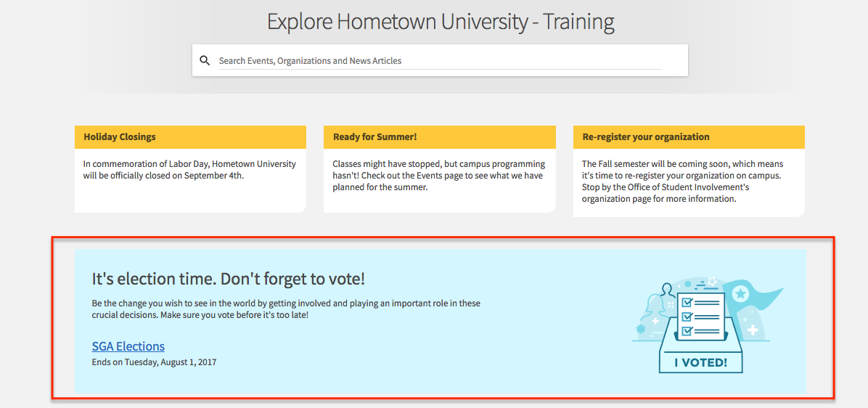Click the It's election time heading
Image resolution: width=868 pixels, height=408 pixels.
tap(229, 279)
